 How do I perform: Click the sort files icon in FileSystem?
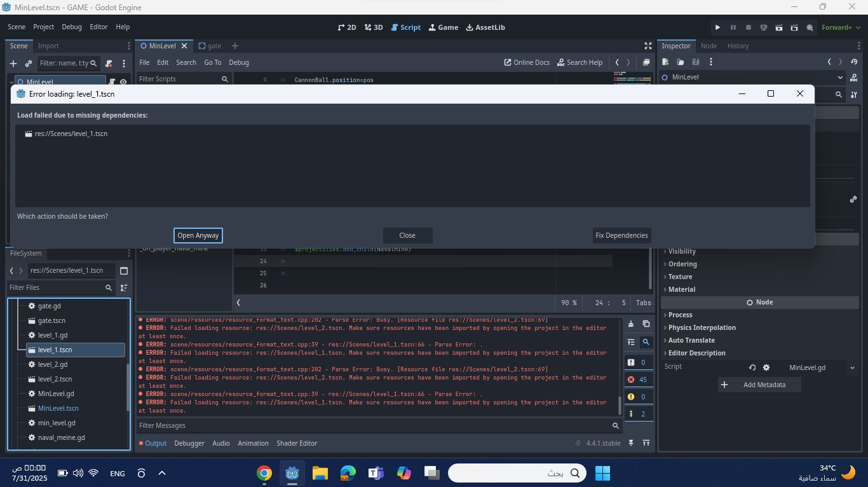124,288
